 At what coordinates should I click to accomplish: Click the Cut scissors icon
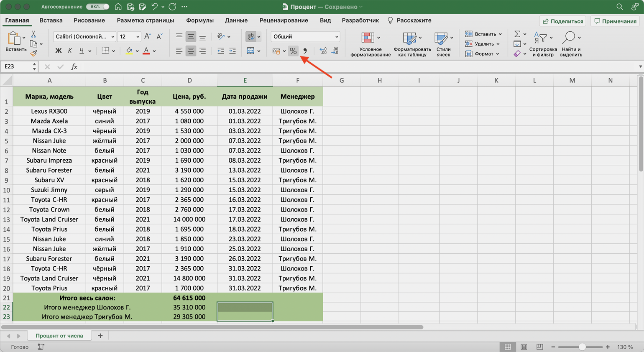(33, 34)
